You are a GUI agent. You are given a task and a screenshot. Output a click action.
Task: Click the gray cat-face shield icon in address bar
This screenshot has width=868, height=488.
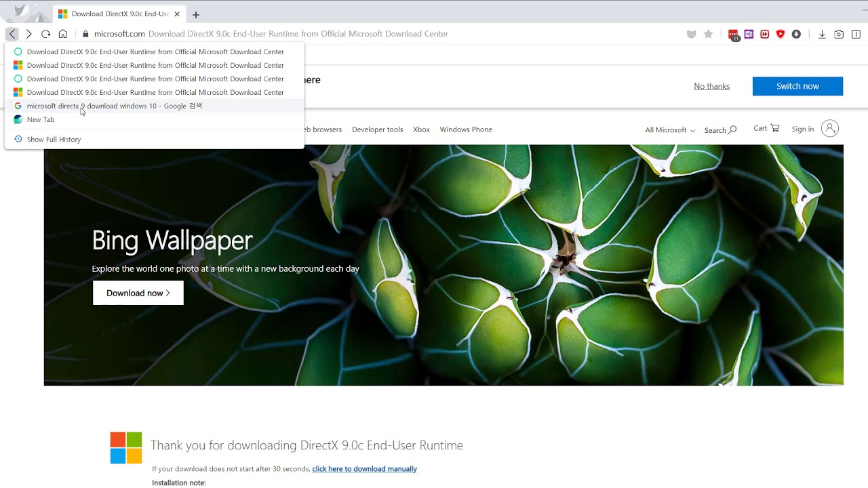[692, 34]
